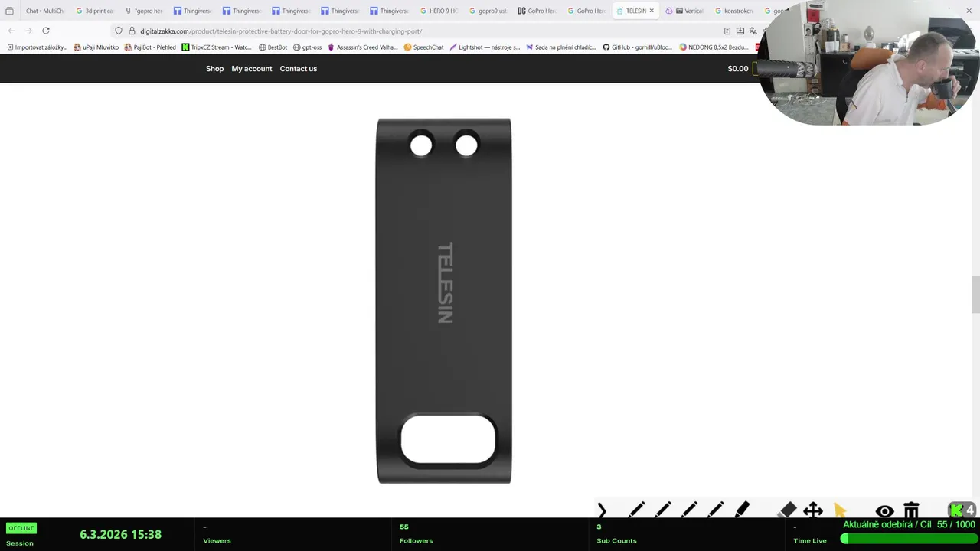Select the thick marker tool in the drawing toolbar

click(x=742, y=510)
